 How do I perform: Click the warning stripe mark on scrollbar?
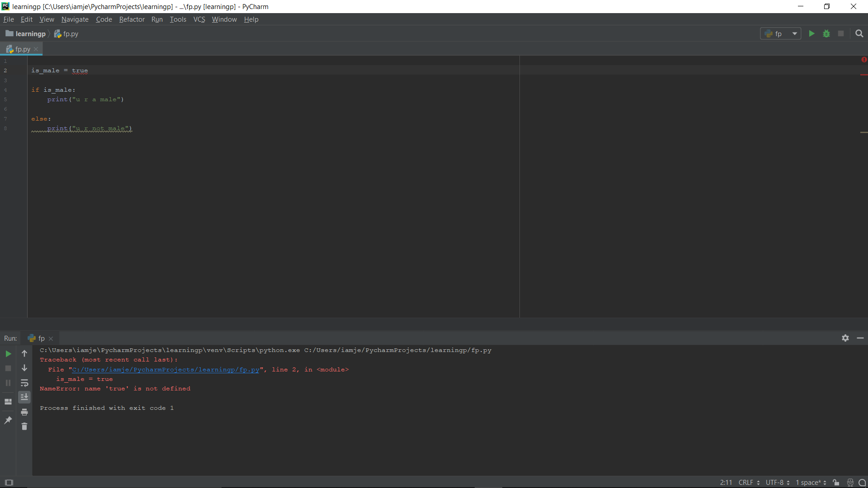click(864, 132)
